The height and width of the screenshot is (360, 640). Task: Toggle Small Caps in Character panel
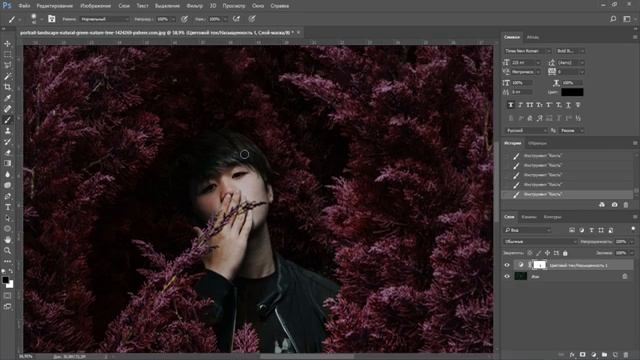540,105
